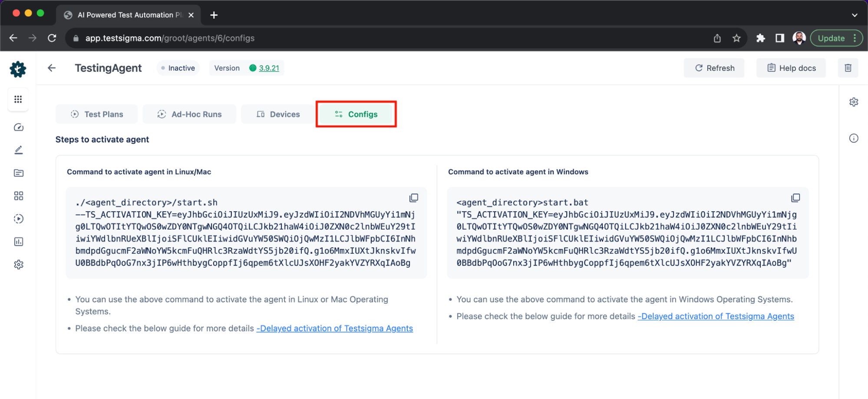Viewport: 868px width, 399px height.
Task: Open the right panel settings gear
Action: tap(854, 102)
